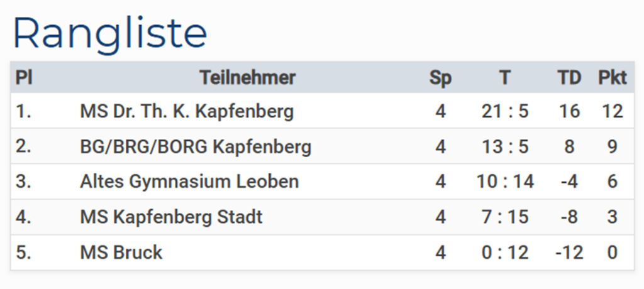Select the 10 : 14 goals cell
Image resolution: width=644 pixels, height=289 pixels.
click(505, 182)
